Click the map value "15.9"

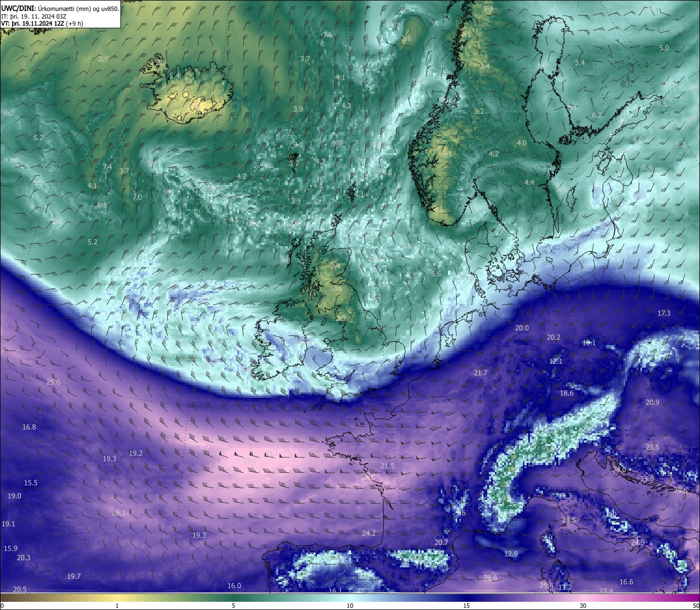(10, 548)
